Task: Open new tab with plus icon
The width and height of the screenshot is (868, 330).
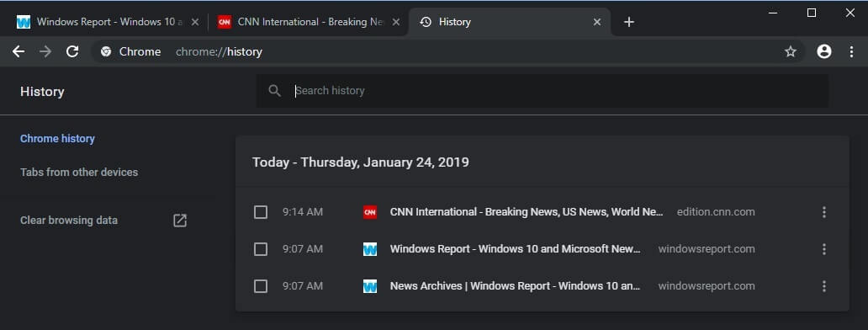Action: tap(629, 22)
